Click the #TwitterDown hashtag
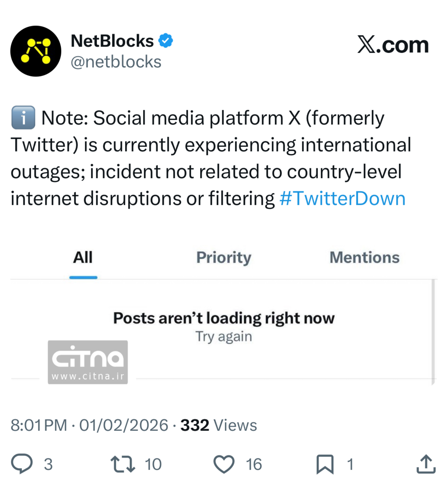The height and width of the screenshot is (494, 448). click(x=342, y=198)
